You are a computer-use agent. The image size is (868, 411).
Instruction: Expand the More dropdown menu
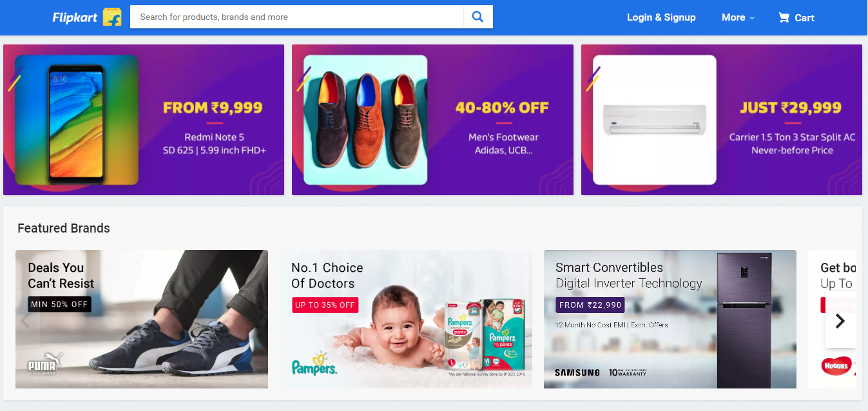(x=738, y=18)
